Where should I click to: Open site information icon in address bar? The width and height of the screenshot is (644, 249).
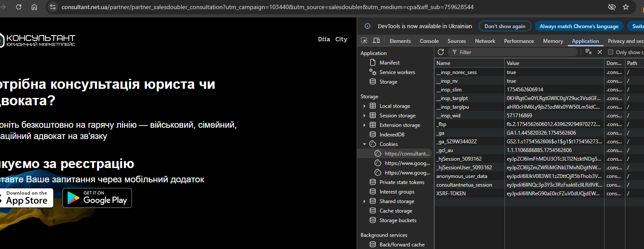point(53,7)
